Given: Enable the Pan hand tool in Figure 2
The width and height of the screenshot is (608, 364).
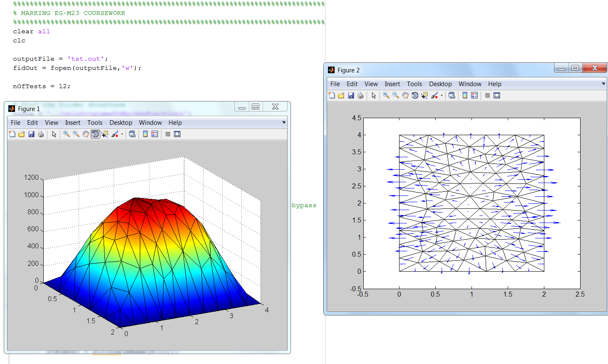Looking at the screenshot, I should coord(405,95).
